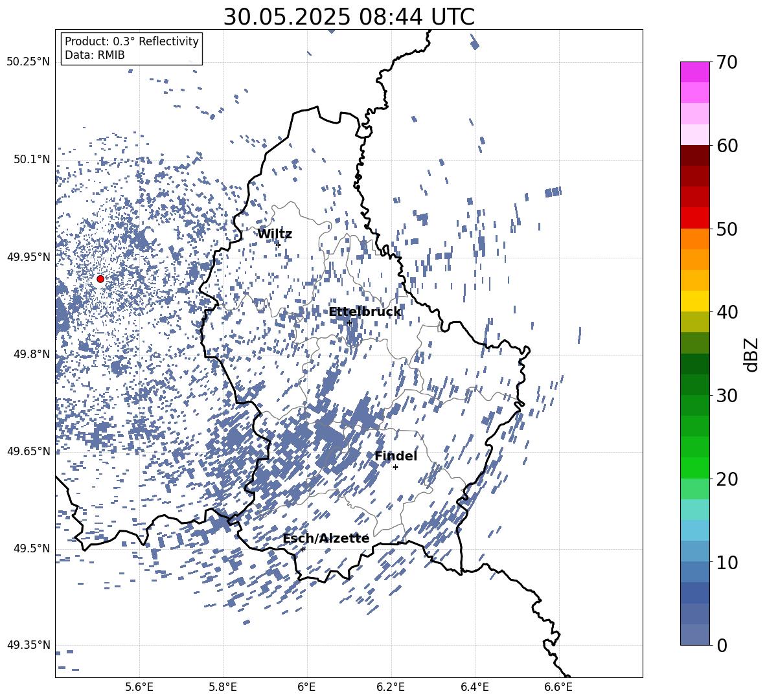
Task: Click the Data: RMIB text
Action: [x=95, y=55]
